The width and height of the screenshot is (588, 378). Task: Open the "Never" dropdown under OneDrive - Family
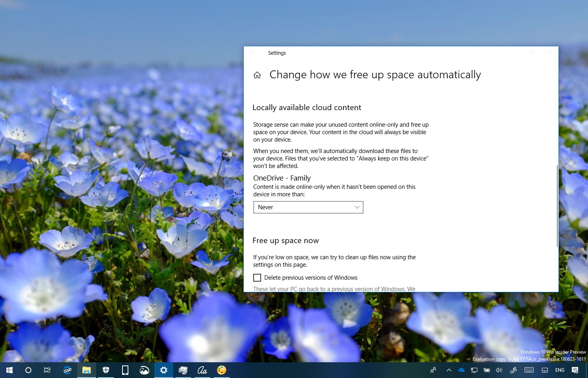point(308,207)
